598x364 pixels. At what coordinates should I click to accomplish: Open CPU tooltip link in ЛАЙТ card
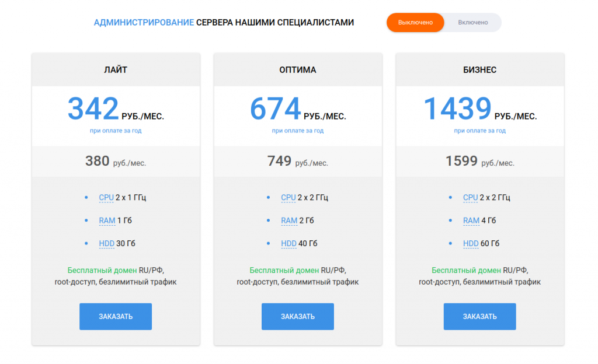pyautogui.click(x=106, y=198)
